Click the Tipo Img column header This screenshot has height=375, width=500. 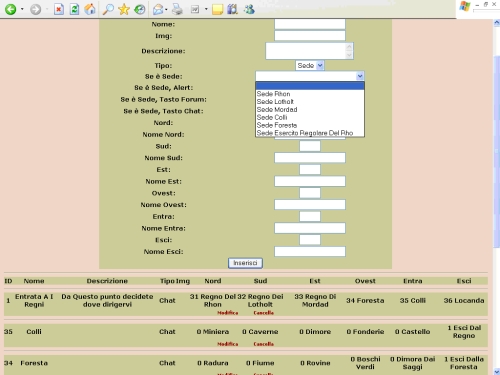(x=175, y=281)
